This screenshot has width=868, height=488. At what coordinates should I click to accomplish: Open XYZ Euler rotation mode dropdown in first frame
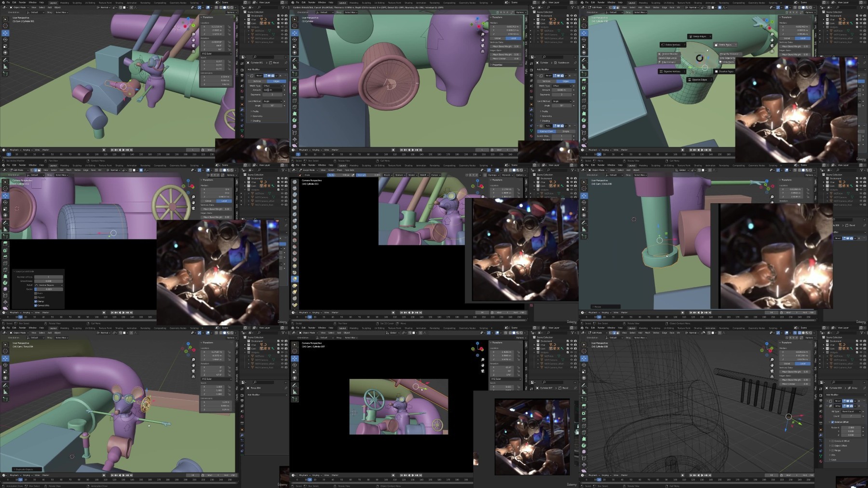point(216,54)
